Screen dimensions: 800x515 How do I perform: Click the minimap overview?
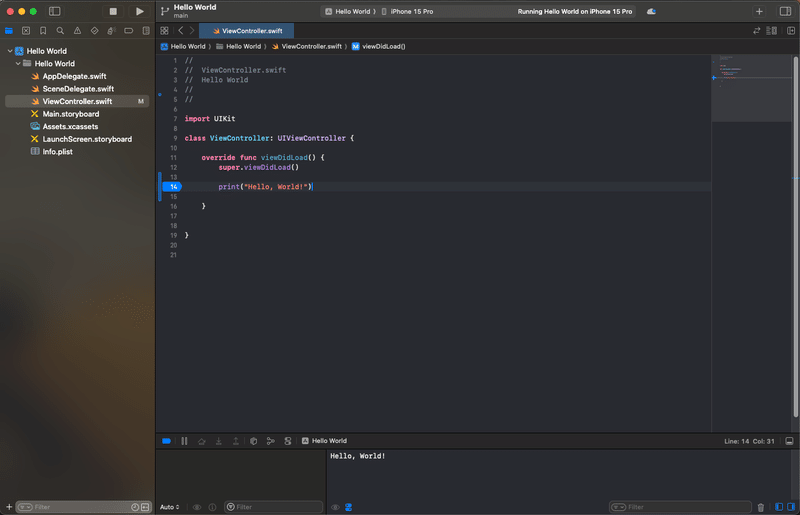tap(751, 88)
